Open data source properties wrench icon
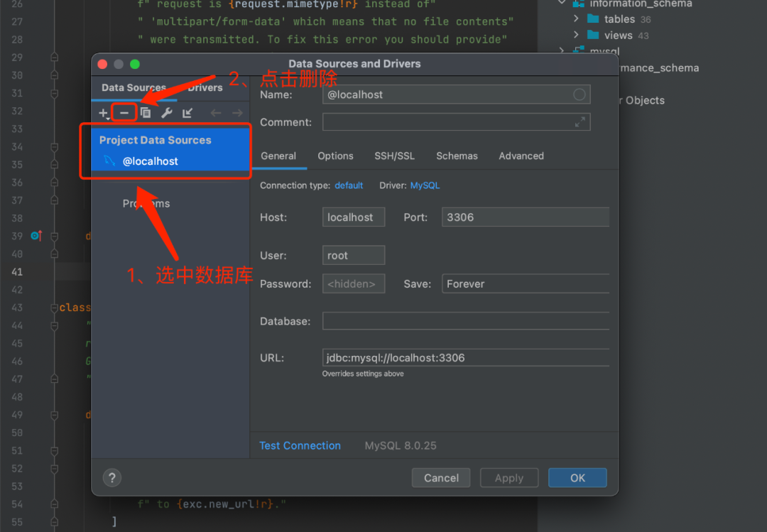Screen dimensions: 767x532 tap(165, 112)
